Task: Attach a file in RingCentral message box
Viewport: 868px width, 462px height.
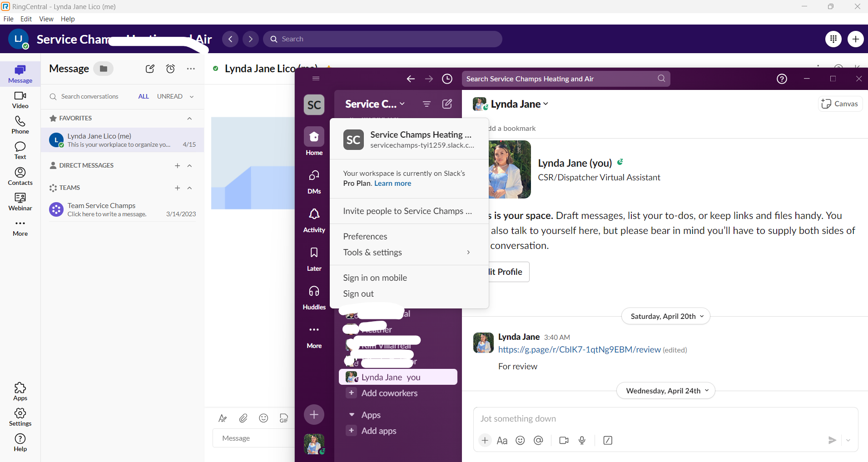Action: pos(243,418)
